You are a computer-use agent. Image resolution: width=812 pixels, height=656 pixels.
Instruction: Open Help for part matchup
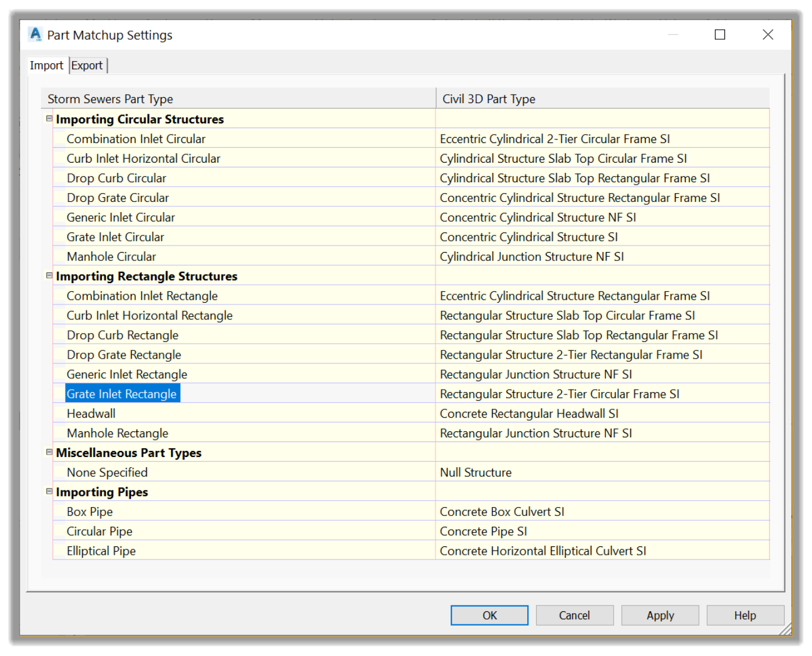745,615
